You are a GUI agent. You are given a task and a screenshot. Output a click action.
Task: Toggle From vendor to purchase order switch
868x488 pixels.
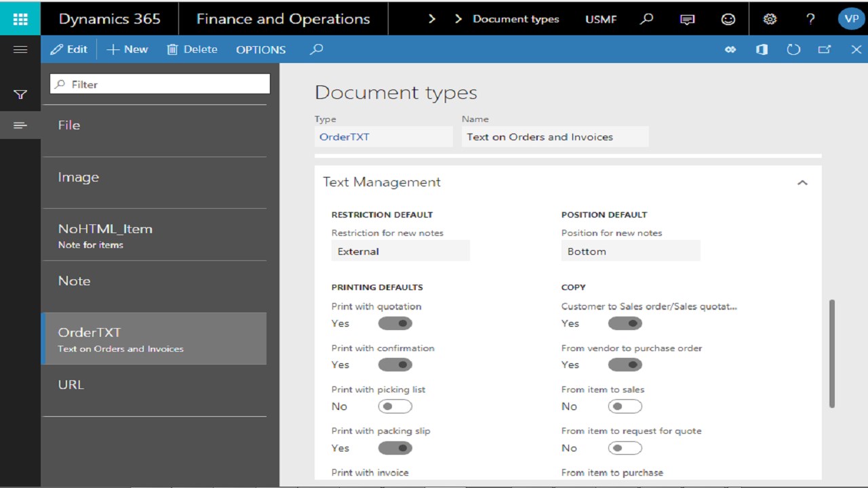[x=625, y=365]
